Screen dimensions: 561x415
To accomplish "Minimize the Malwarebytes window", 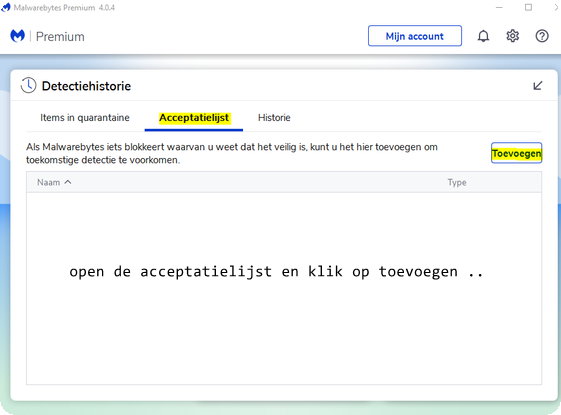I will [499, 7].
